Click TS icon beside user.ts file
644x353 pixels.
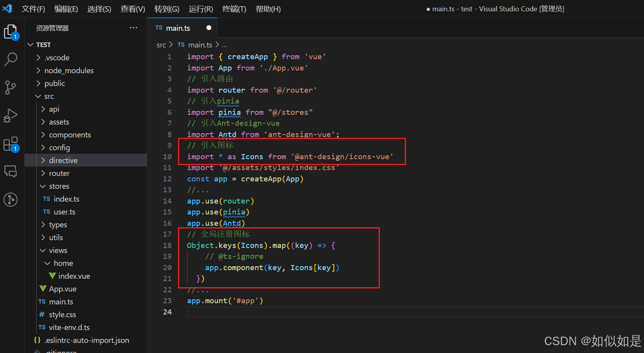pyautogui.click(x=47, y=212)
